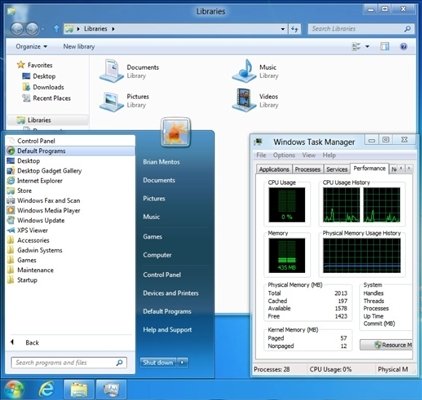The width and height of the screenshot is (422, 400).
Task: Click the search programs and files box
Action: 69,363
